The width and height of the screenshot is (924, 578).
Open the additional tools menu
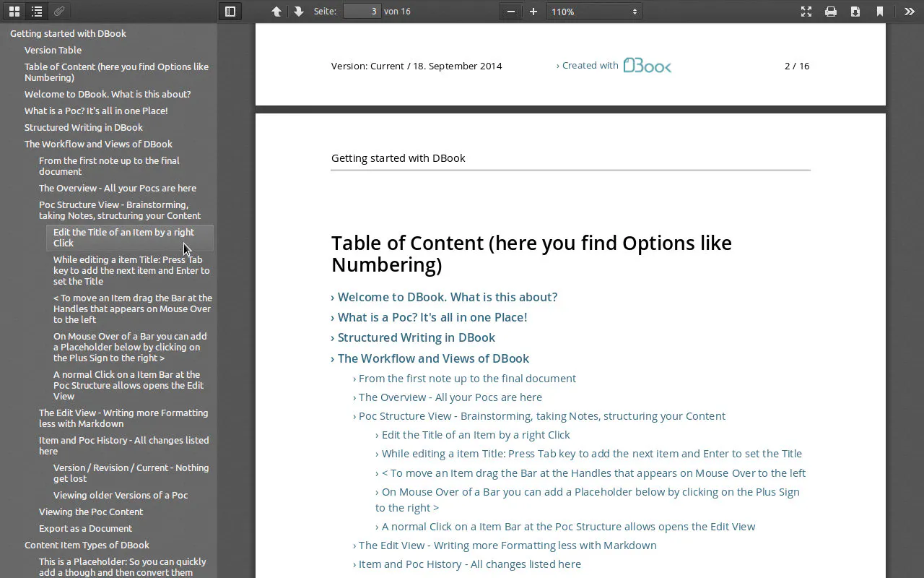click(909, 12)
